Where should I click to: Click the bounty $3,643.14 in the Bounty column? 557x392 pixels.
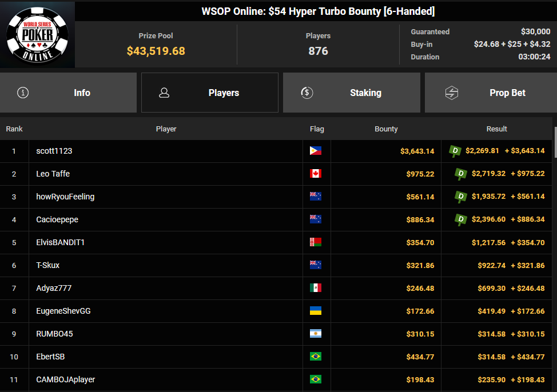[417, 151]
